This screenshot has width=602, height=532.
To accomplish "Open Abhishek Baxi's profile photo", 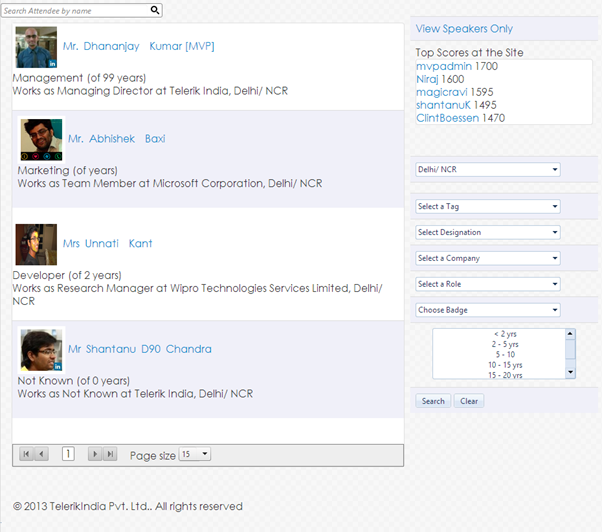I will pyautogui.click(x=41, y=139).
